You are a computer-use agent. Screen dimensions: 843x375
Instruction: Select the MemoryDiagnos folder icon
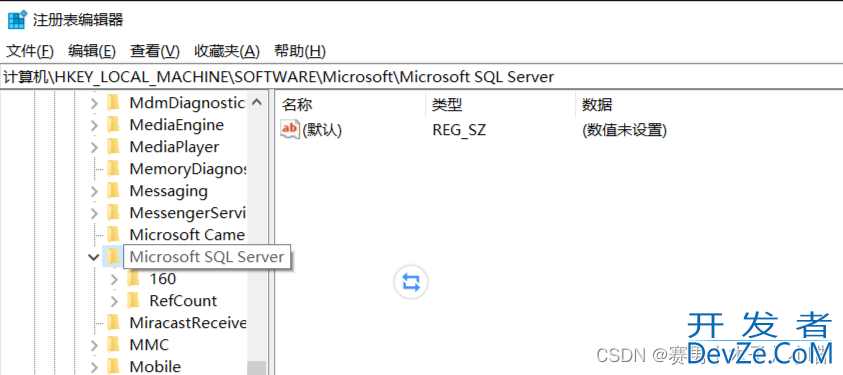click(113, 169)
